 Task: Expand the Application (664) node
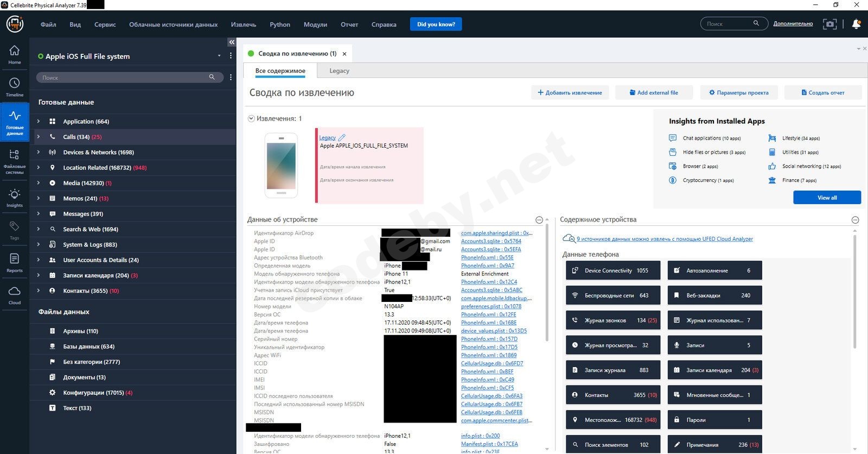[x=39, y=121]
